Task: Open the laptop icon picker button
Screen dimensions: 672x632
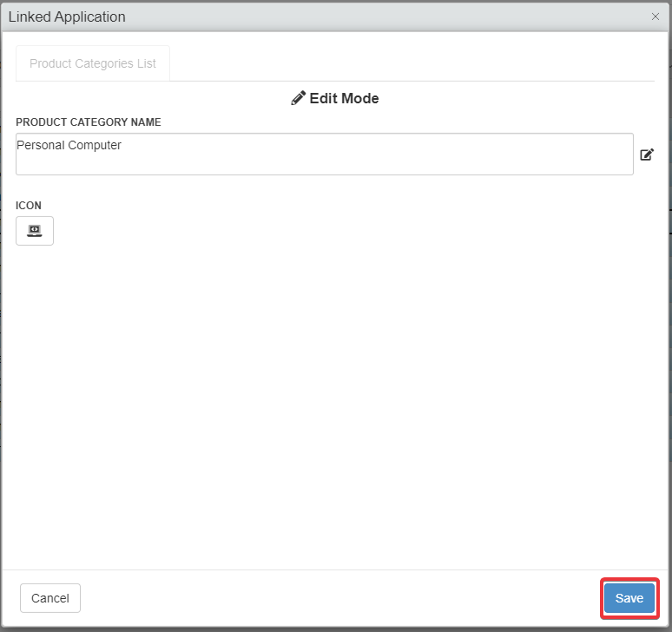Action: click(35, 231)
